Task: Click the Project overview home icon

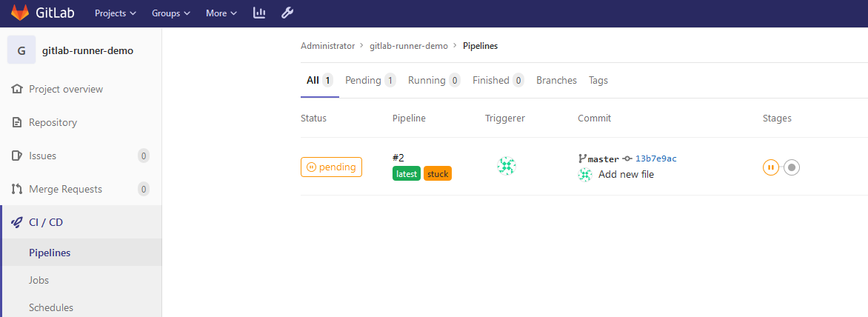Action: pyautogui.click(x=17, y=89)
